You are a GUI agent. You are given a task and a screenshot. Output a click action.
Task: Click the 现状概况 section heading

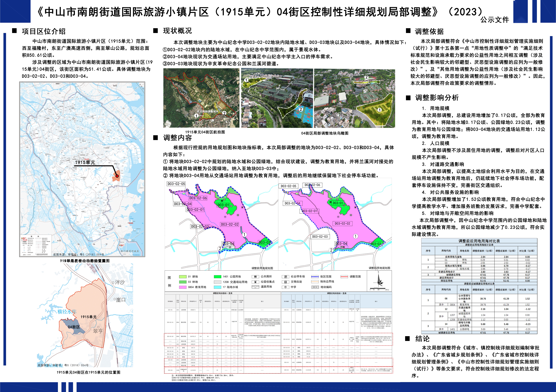coord(177,31)
